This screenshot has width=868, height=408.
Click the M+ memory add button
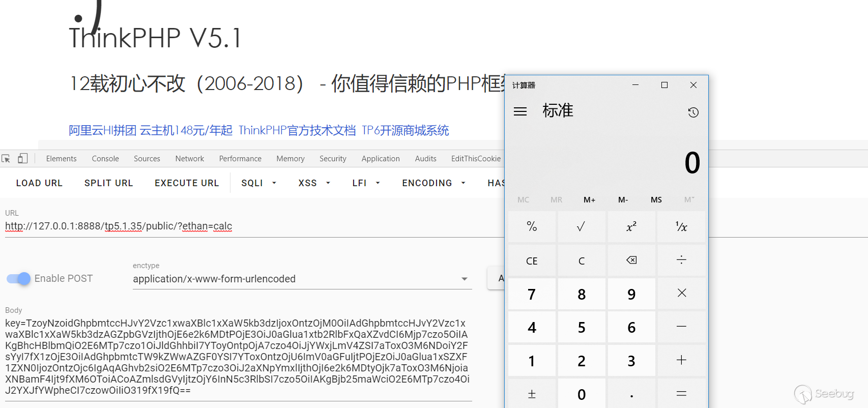pos(589,200)
